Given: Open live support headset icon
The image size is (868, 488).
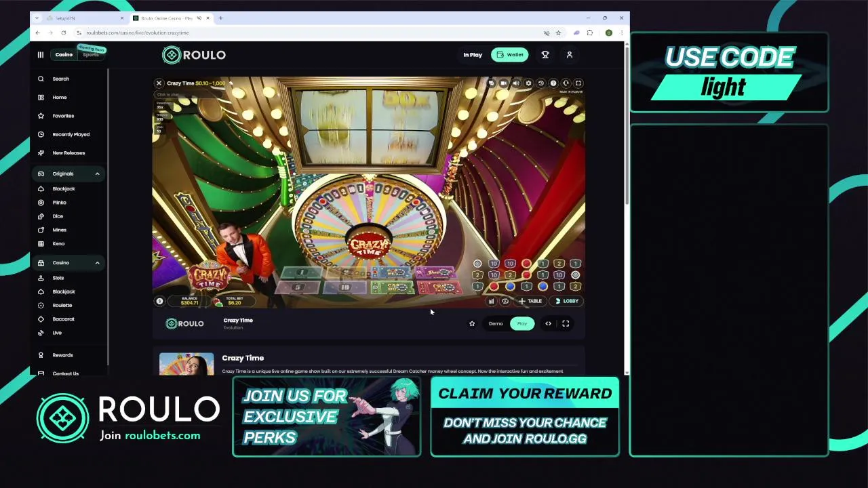Looking at the screenshot, I should [x=566, y=83].
